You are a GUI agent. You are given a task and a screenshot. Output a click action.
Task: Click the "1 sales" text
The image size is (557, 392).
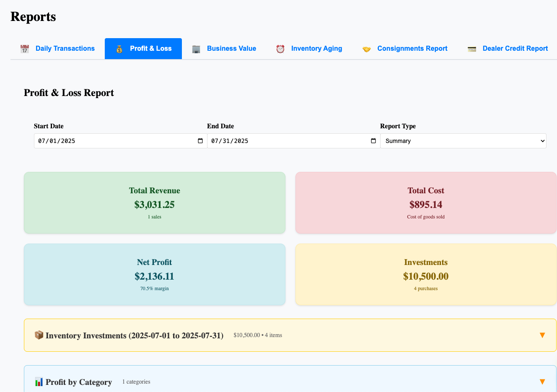coord(155,217)
